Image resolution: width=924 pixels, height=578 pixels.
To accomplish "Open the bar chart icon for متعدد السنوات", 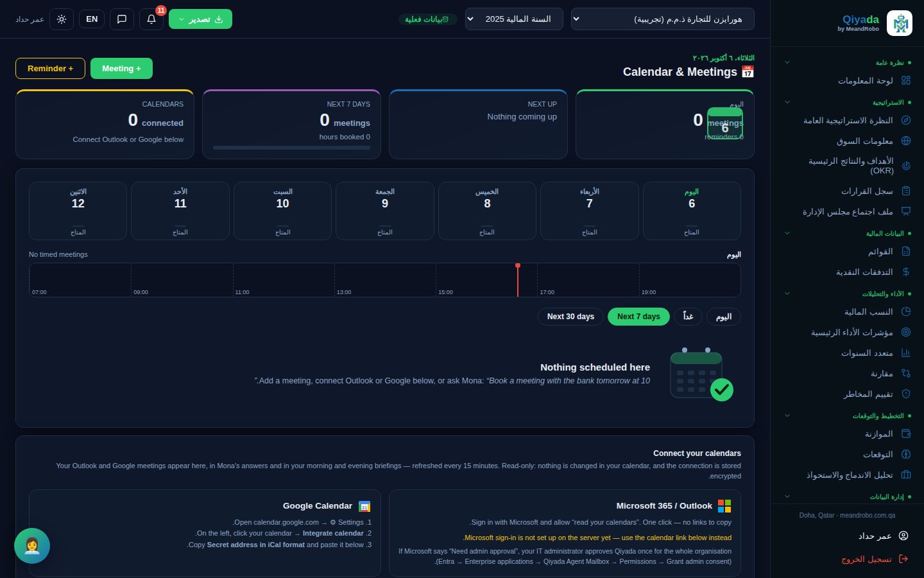I will click(x=906, y=353).
